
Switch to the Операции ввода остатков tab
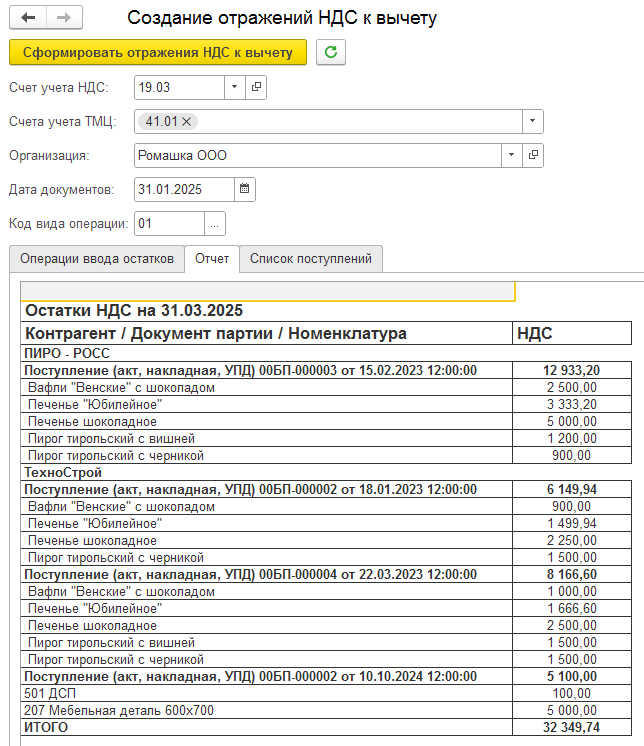[97, 259]
